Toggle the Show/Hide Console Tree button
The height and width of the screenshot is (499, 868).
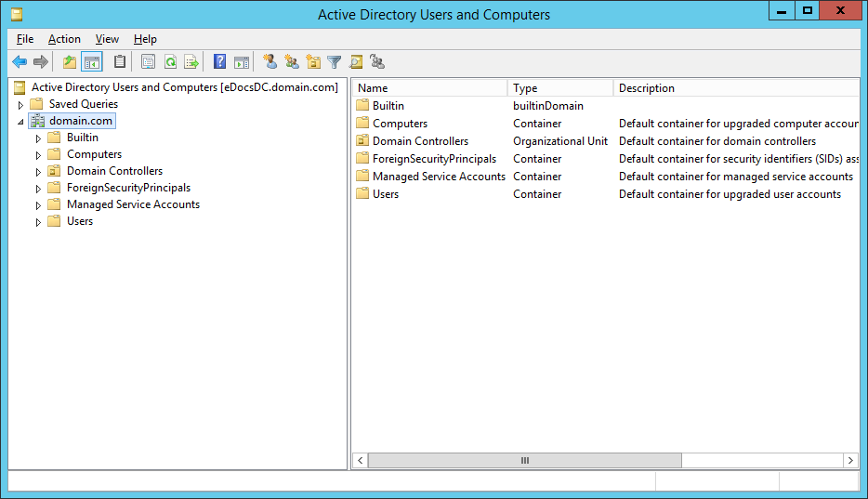91,62
